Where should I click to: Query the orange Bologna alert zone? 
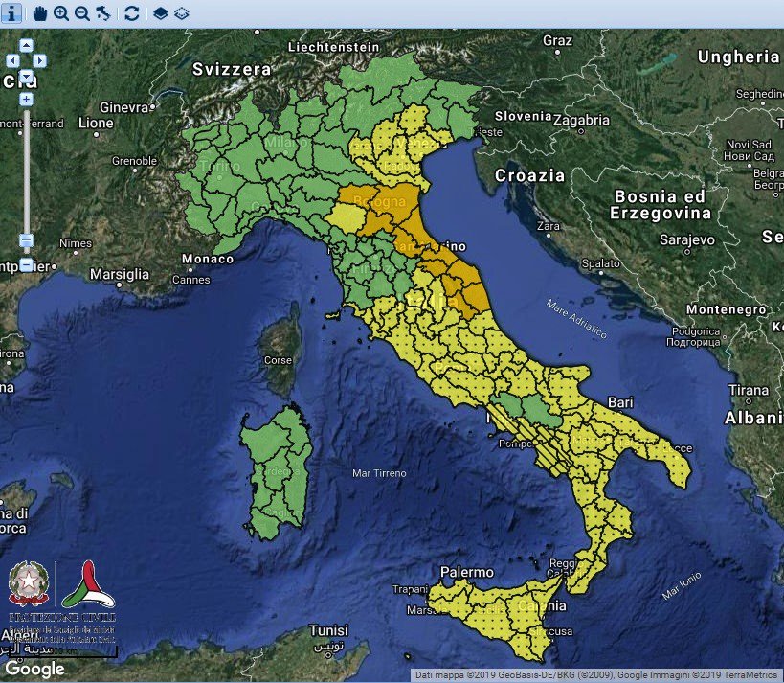pos(395,210)
